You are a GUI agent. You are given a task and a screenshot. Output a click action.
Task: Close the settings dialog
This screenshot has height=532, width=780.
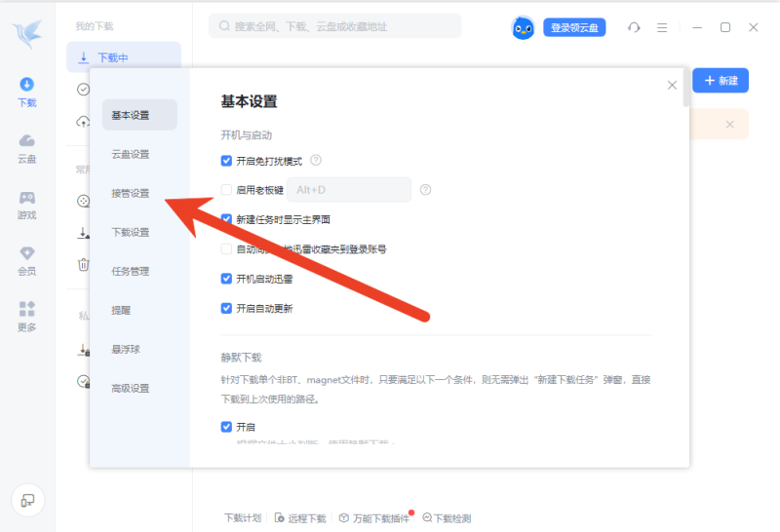(672, 85)
